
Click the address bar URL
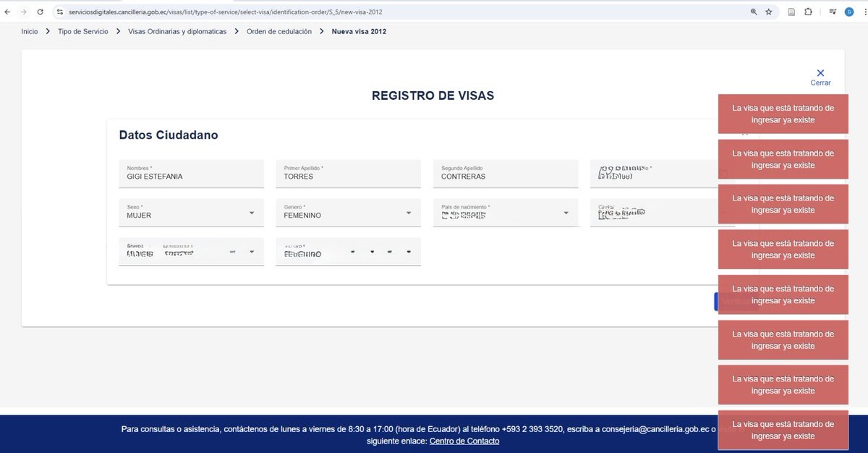pyautogui.click(x=226, y=12)
